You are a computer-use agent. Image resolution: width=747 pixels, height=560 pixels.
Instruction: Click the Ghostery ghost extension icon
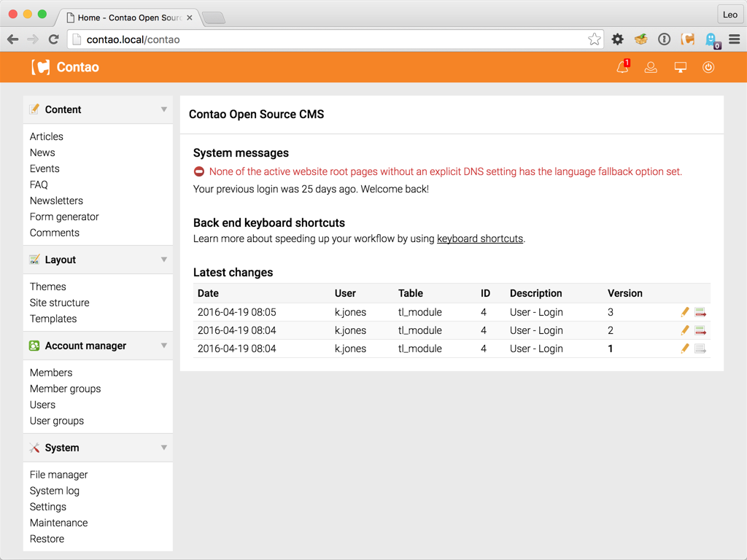712,41
